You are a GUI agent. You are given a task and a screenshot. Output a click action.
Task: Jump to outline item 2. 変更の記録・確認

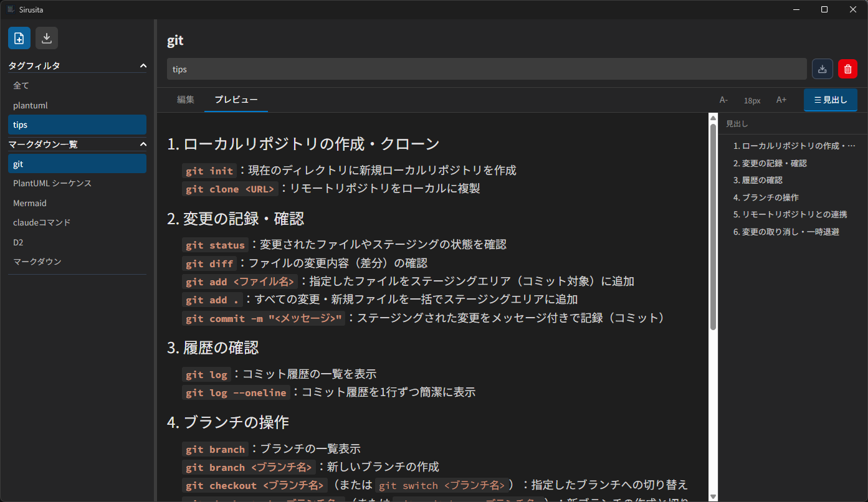click(770, 163)
